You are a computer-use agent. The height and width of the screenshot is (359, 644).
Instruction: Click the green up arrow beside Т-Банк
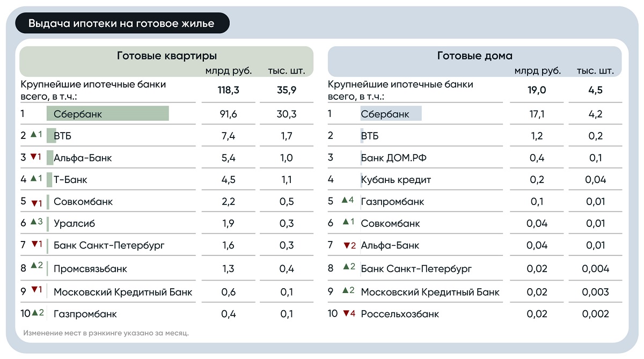[33, 178]
